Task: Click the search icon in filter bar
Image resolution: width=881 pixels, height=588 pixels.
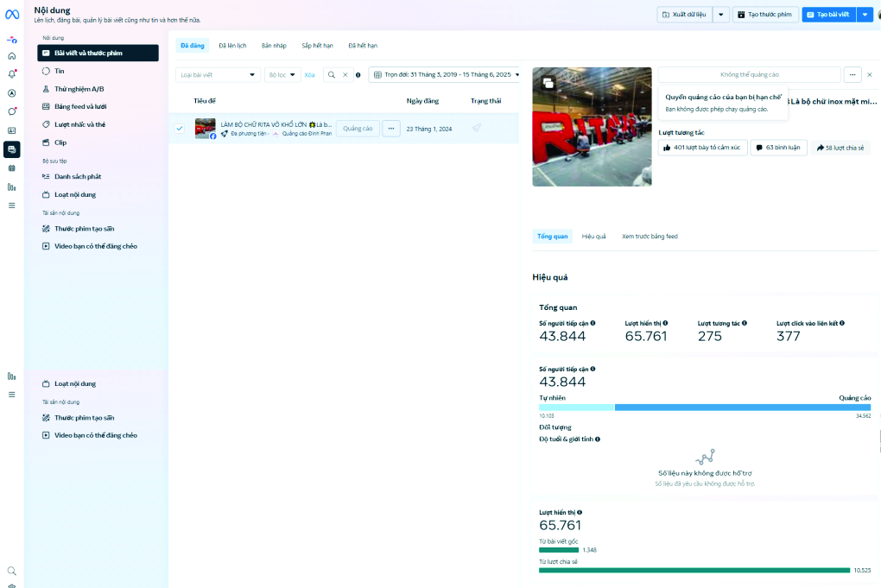Action: tap(332, 75)
